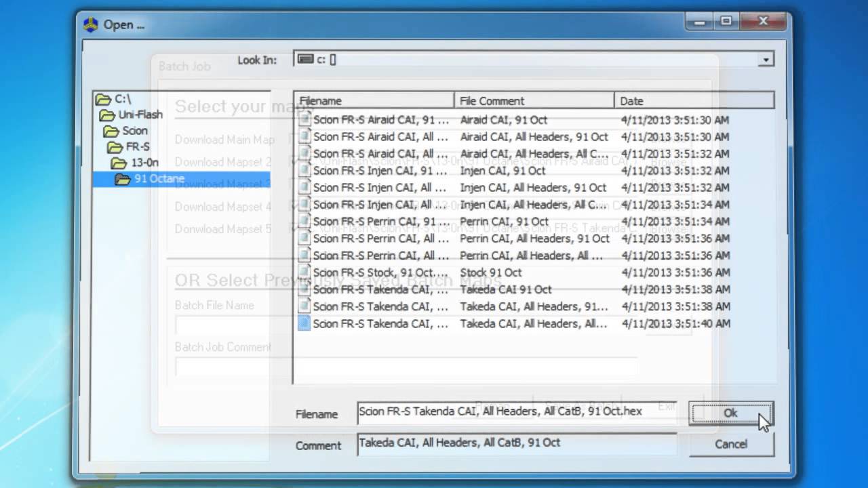Click comment "Injen CAI, All Headers, All C..."
This screenshot has width=868, height=488.
[534, 205]
